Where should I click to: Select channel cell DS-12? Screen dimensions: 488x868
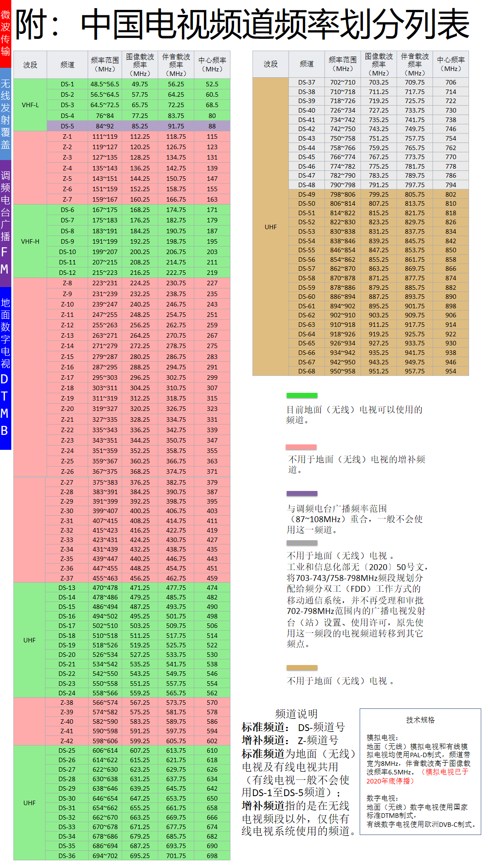pyautogui.click(x=67, y=273)
